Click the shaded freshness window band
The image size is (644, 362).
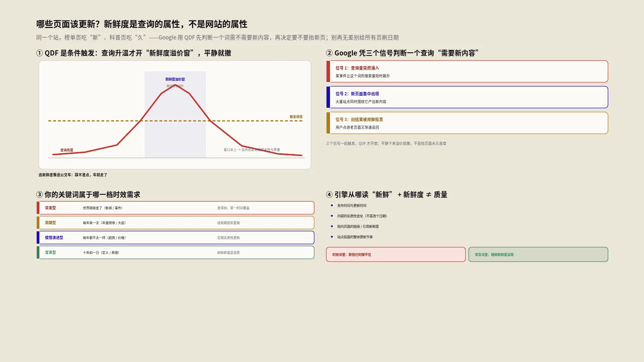pyautogui.click(x=175, y=115)
